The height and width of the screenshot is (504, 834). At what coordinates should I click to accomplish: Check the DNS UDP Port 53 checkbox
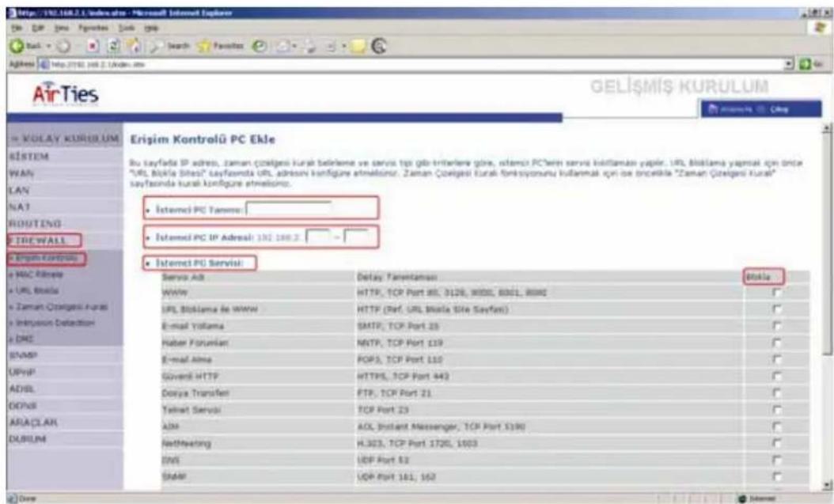tap(777, 460)
